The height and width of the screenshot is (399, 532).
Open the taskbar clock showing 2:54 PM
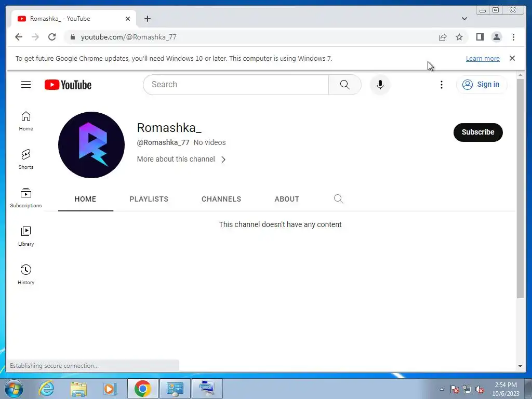tap(506, 389)
